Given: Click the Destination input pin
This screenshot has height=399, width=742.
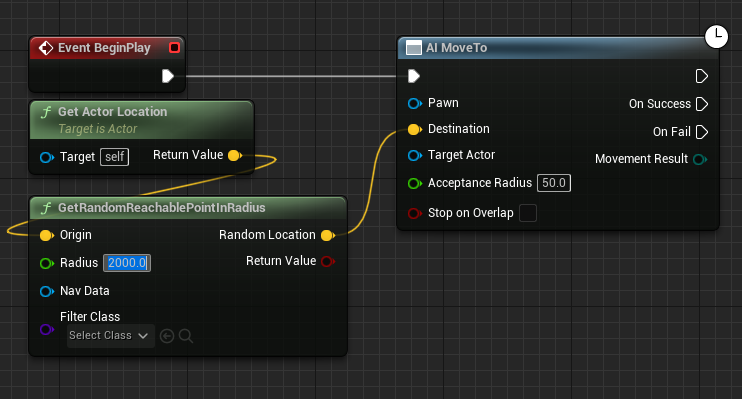Looking at the screenshot, I should [x=415, y=129].
